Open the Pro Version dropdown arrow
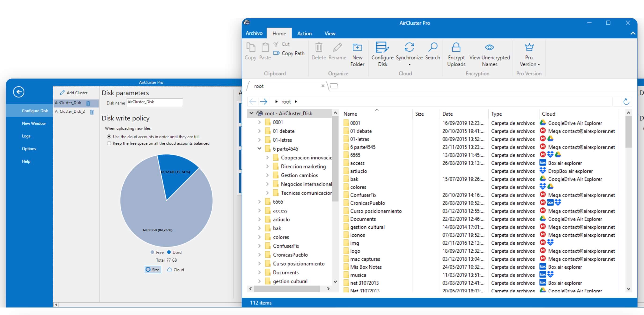The height and width of the screenshot is (315, 644). (539, 65)
